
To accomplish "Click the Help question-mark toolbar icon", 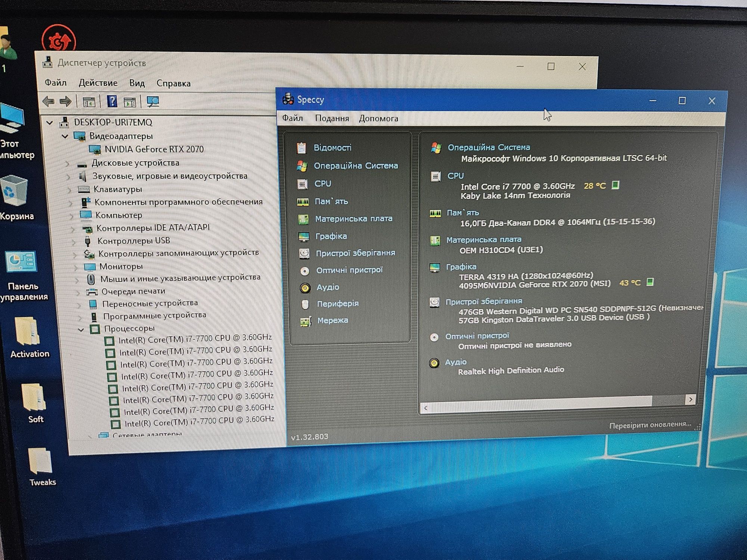I will pos(112,101).
